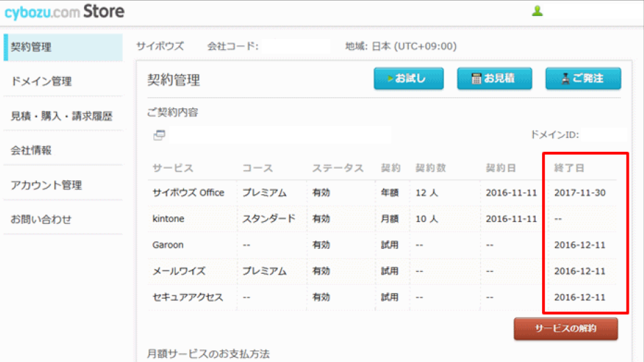Select the セキュアアクセス service row
This screenshot has width=644, height=362.
188,297
